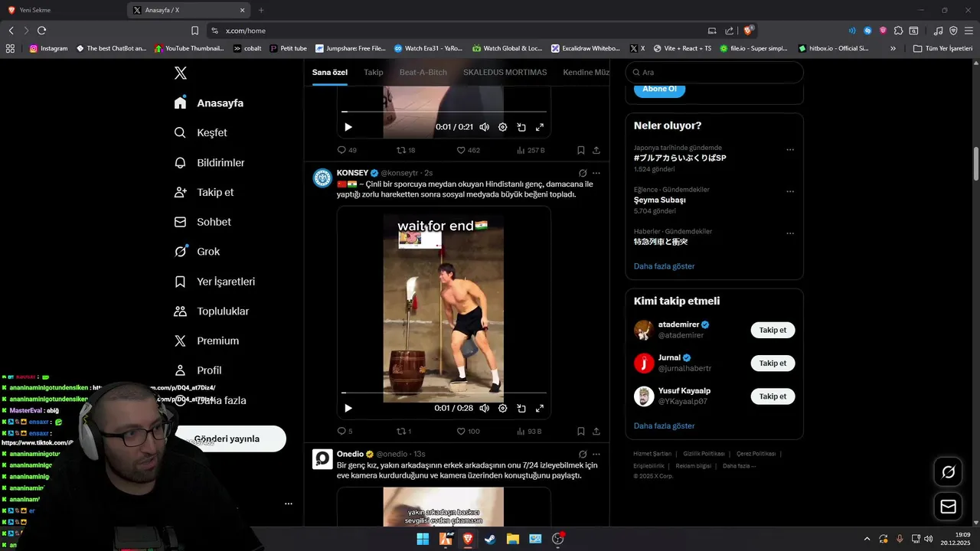Share the KONSEY post
980x551 pixels.
(x=596, y=432)
